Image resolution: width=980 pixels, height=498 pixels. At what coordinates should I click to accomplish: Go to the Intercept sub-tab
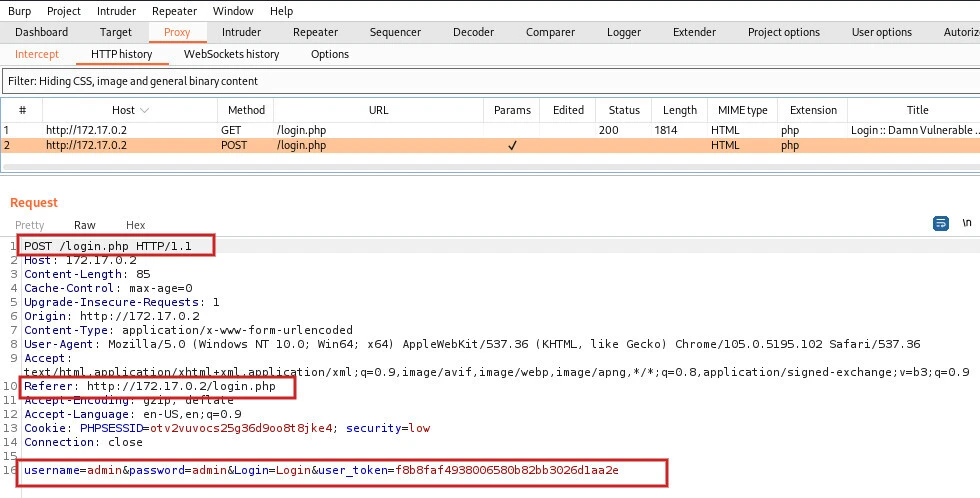37,54
